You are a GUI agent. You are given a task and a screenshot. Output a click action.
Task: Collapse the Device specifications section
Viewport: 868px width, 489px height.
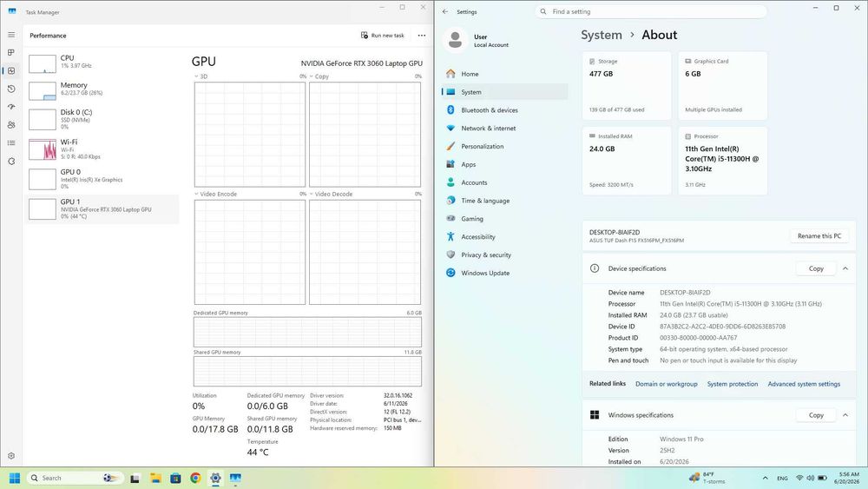click(845, 268)
